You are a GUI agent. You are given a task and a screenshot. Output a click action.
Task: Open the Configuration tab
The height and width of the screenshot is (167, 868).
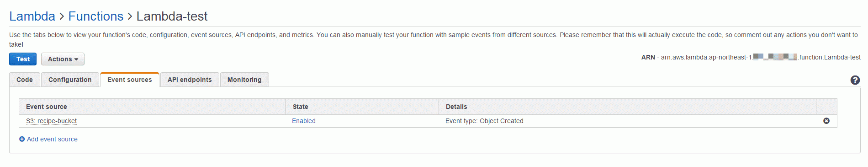click(x=70, y=80)
